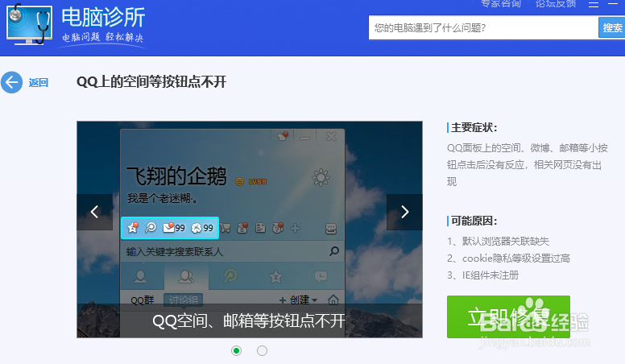
Task: Click the skin shirt icon atop QQ panel
Action: click(x=283, y=136)
